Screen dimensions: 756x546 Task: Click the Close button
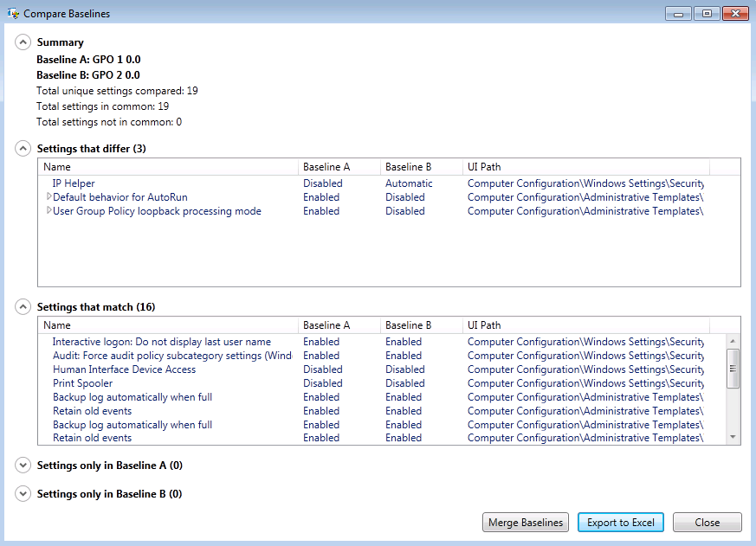coord(707,522)
